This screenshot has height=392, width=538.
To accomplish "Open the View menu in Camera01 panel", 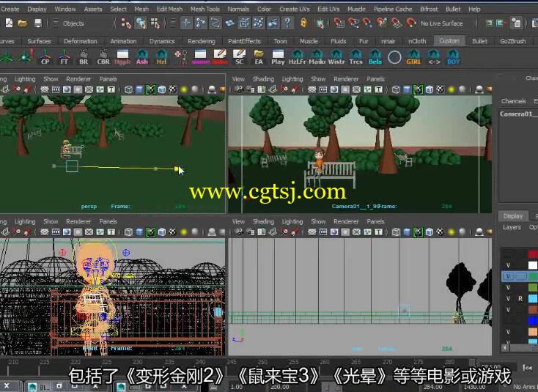I will pos(238,79).
